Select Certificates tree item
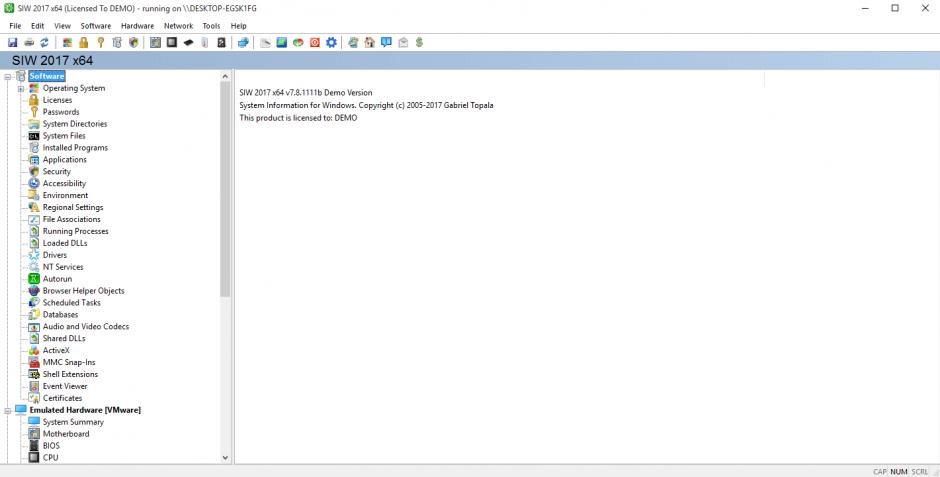 62,398
